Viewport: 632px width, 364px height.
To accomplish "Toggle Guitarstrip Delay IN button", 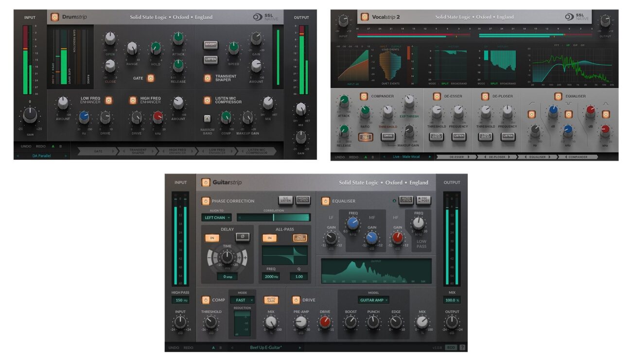I will [212, 238].
